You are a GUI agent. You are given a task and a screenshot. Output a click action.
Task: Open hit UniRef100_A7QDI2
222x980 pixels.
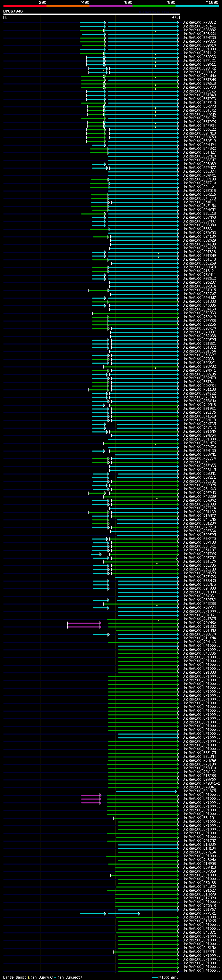pyautogui.click(x=199, y=23)
